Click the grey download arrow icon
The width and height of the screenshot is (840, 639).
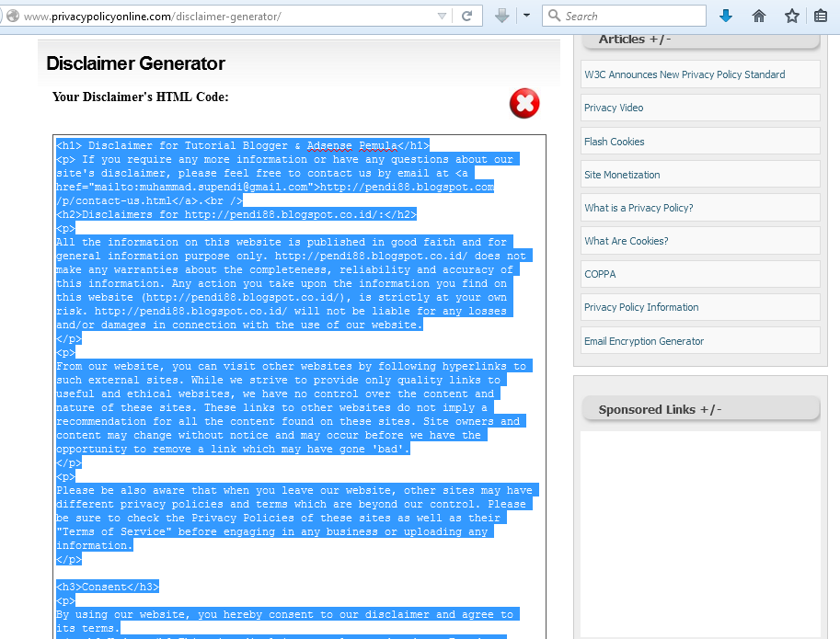click(x=502, y=16)
